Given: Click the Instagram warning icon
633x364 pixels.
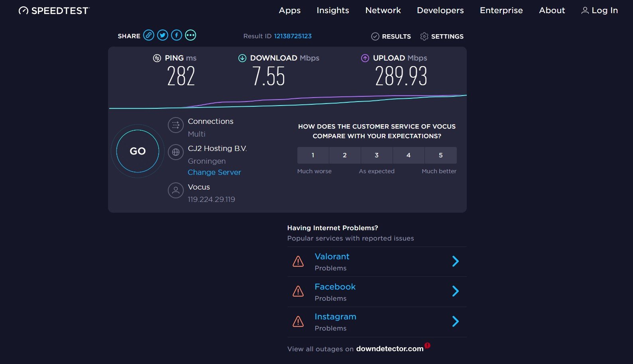Looking at the screenshot, I should pos(298,321).
